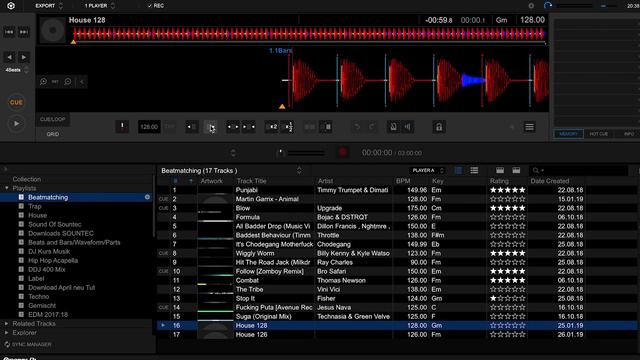640x360 pixels.
Task: Click the Gm key display on deck
Action: point(501,20)
